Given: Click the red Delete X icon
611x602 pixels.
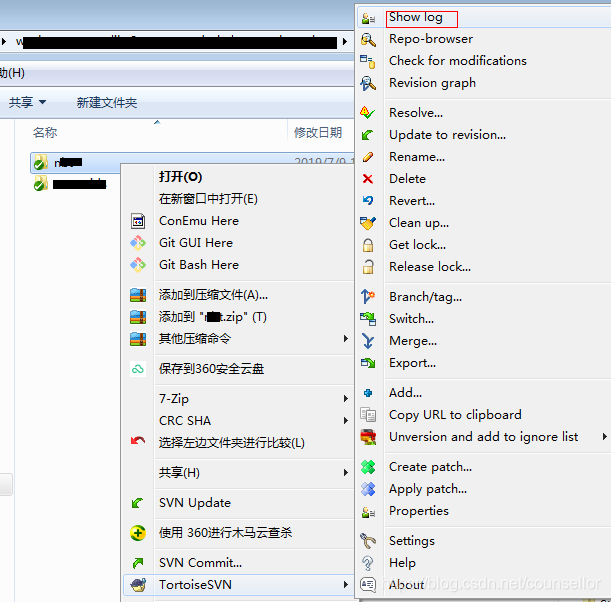Looking at the screenshot, I should [x=368, y=179].
